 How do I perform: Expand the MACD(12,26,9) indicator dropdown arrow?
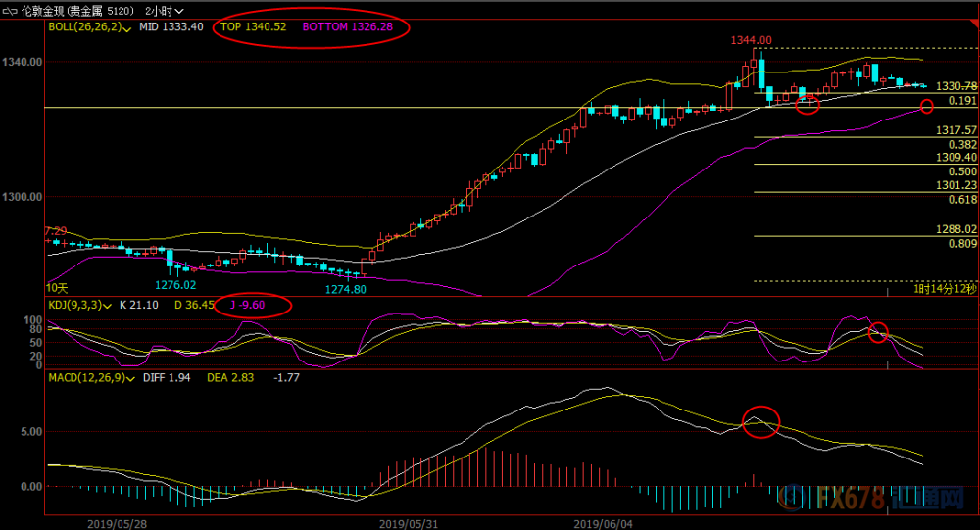click(130, 379)
